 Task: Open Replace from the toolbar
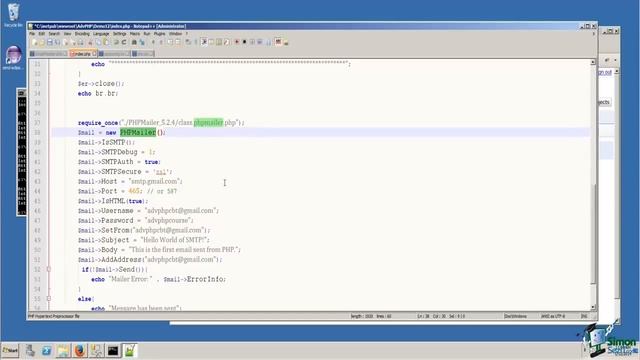pos(142,42)
